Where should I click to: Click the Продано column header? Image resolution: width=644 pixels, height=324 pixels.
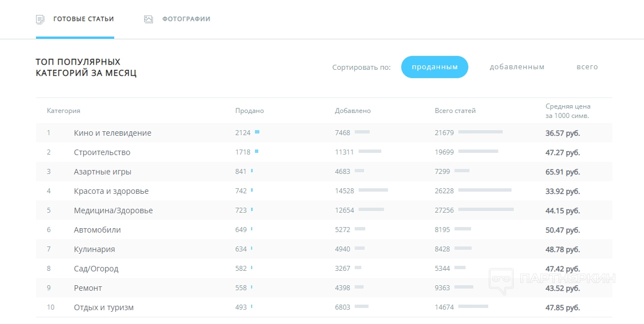point(250,111)
